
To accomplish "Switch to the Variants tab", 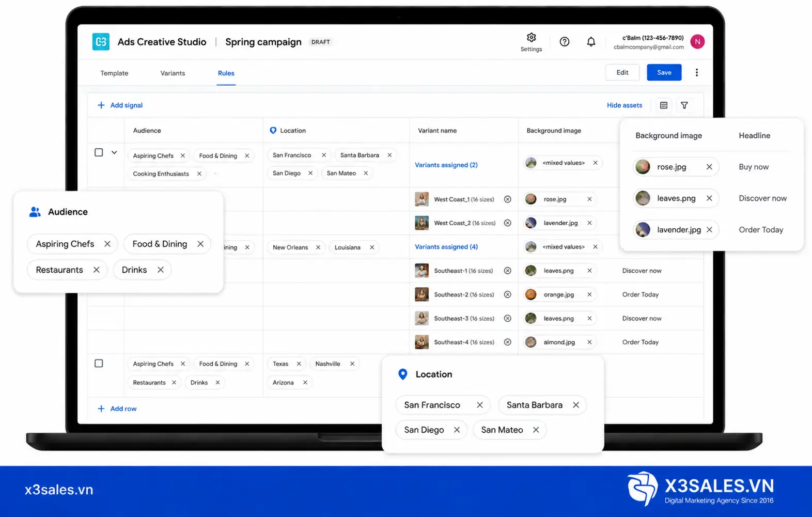I will tap(173, 73).
